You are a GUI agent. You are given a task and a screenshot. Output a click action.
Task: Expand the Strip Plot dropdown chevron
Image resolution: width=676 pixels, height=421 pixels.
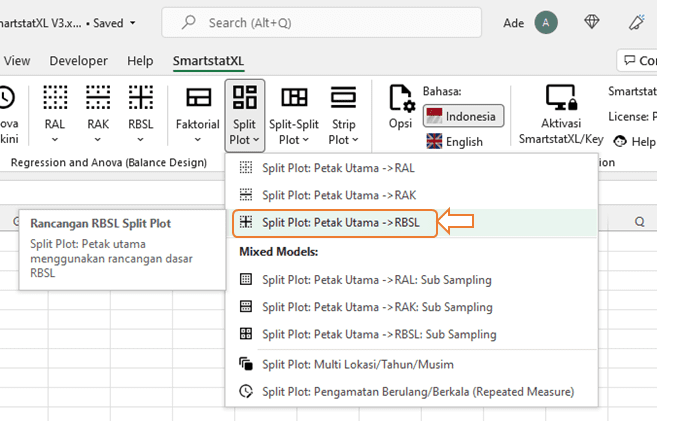click(355, 140)
